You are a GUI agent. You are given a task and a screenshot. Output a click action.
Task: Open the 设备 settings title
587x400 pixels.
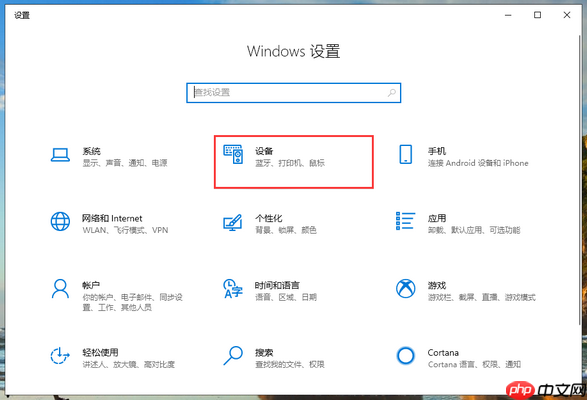coord(264,151)
